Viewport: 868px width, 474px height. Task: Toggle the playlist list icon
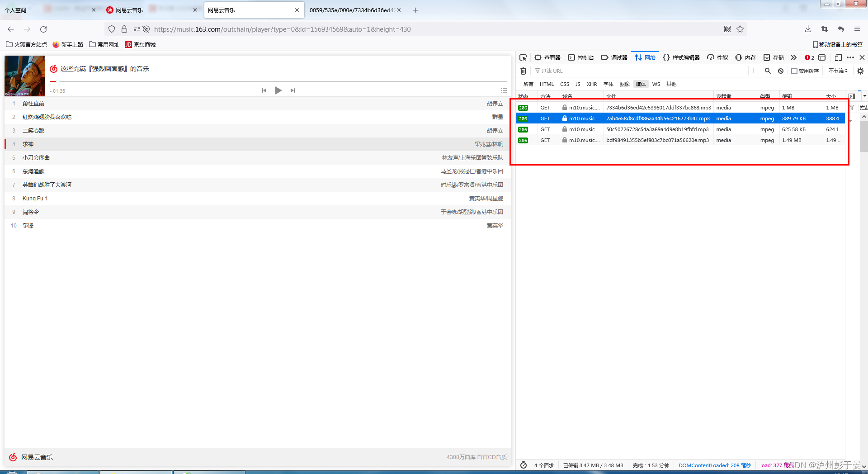[504, 90]
